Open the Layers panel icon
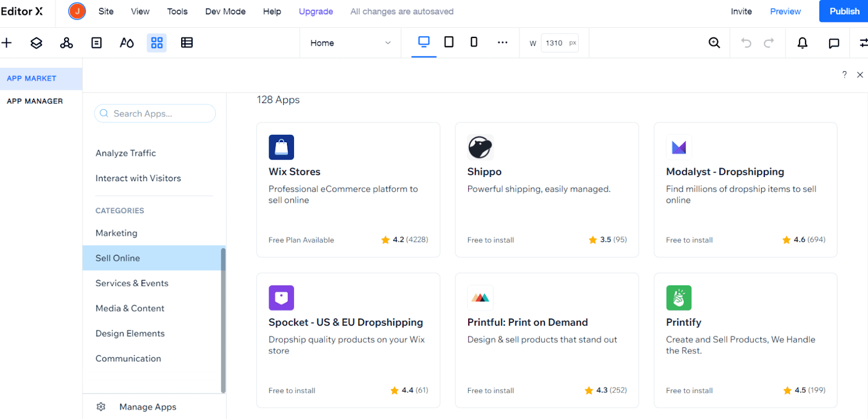 click(x=36, y=43)
